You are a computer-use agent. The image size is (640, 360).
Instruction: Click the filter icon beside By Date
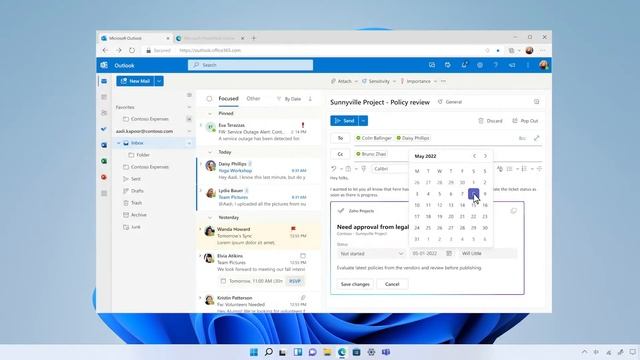pyautogui.click(x=279, y=99)
